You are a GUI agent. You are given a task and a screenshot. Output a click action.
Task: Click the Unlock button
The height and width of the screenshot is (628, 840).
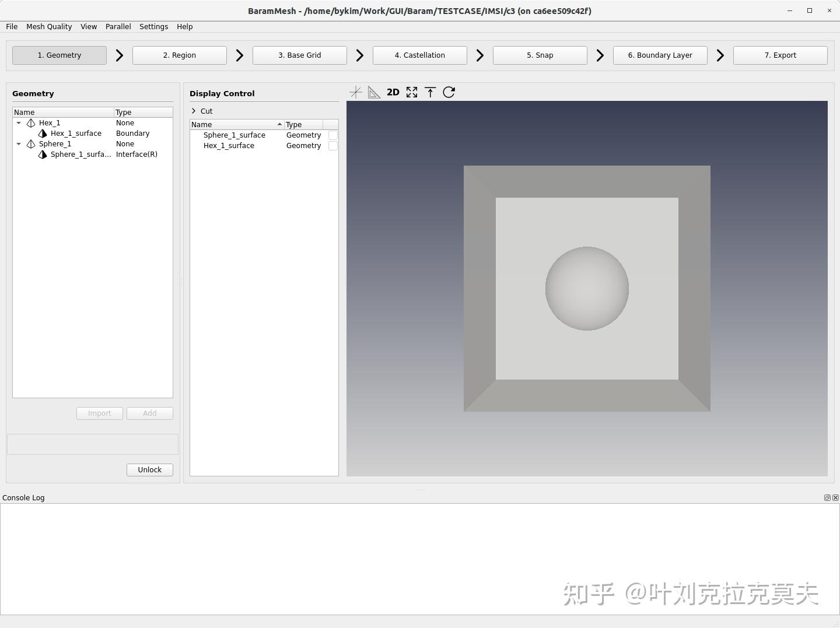tap(150, 470)
